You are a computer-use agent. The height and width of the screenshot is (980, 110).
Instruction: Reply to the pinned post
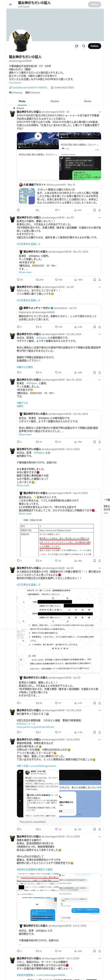coord(18,210)
